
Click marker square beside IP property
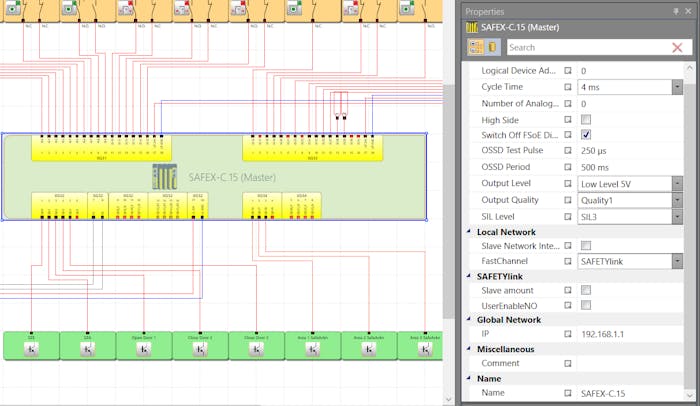(567, 334)
